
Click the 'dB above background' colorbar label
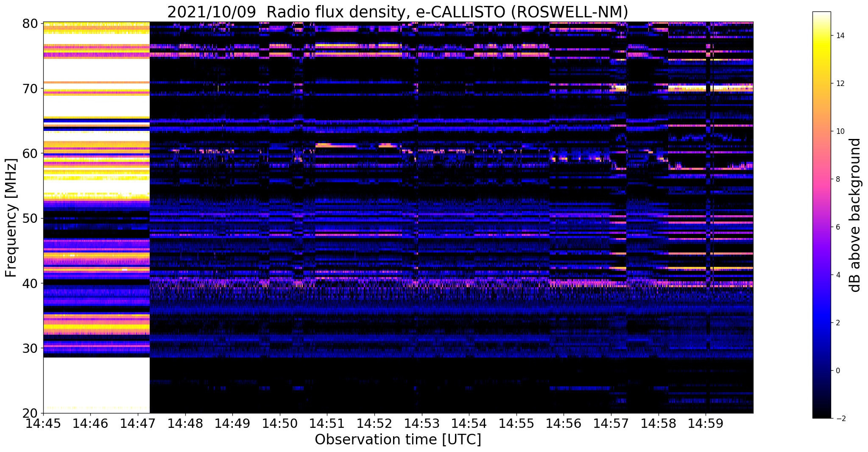tap(855, 215)
